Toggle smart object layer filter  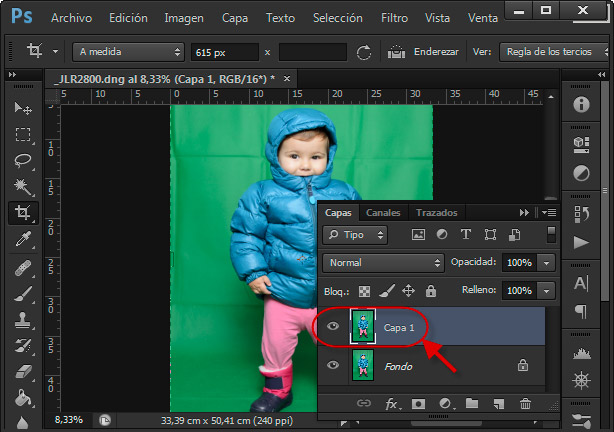(514, 235)
